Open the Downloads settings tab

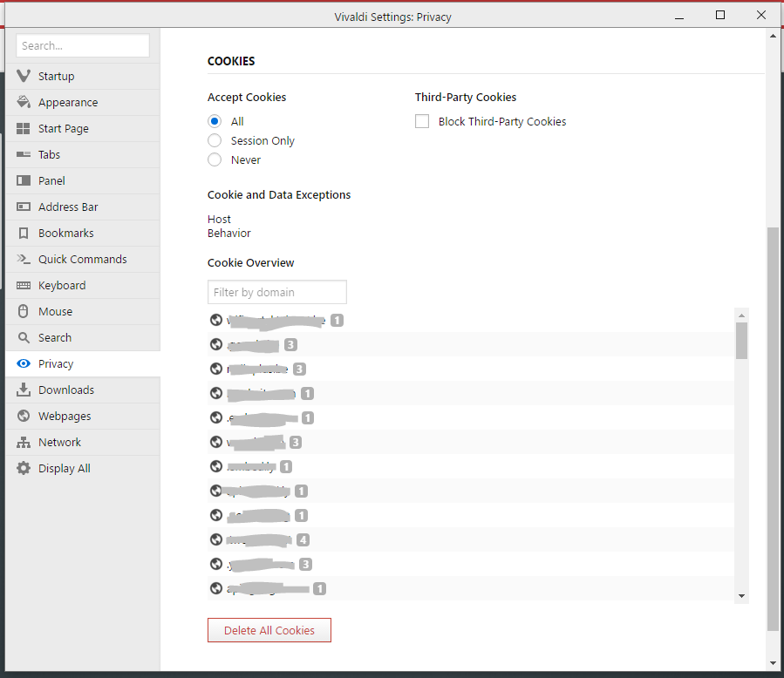(x=65, y=390)
